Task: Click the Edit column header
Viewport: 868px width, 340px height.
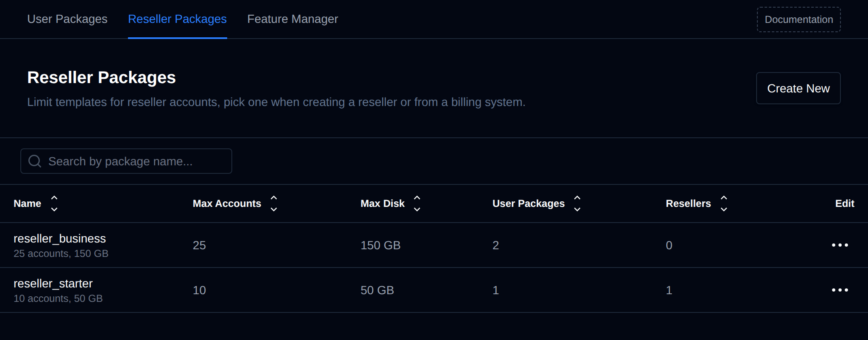Action: pos(845,203)
